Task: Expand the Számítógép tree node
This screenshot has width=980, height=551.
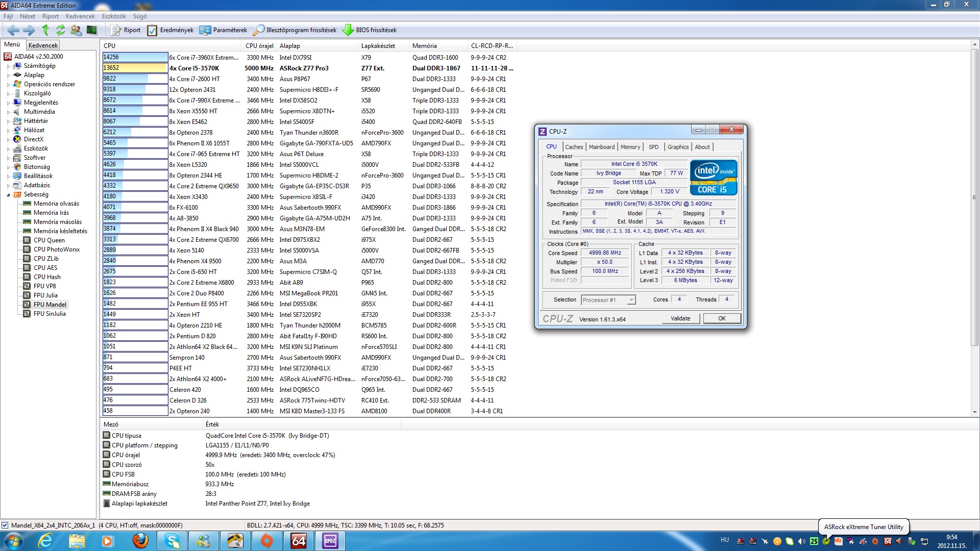Action: (x=8, y=66)
